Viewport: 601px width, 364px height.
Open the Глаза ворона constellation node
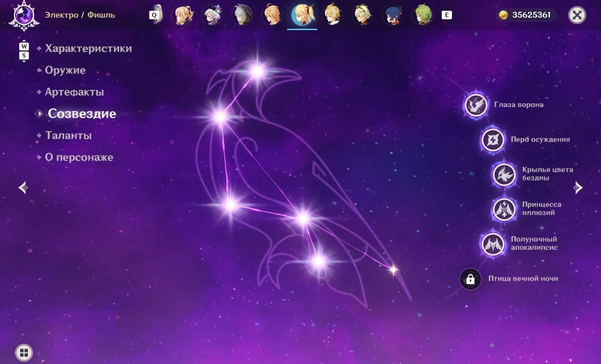pos(476,105)
